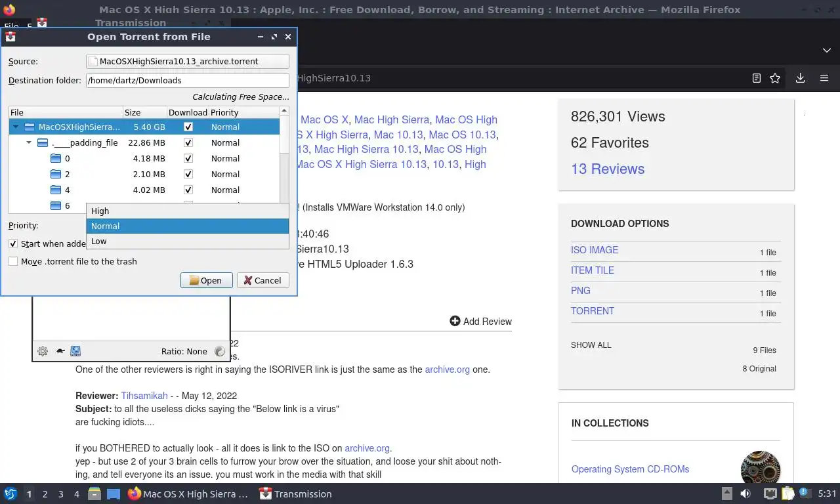Uncheck Download checkbox for folder 2
This screenshot has width=840, height=504.
(x=188, y=174)
